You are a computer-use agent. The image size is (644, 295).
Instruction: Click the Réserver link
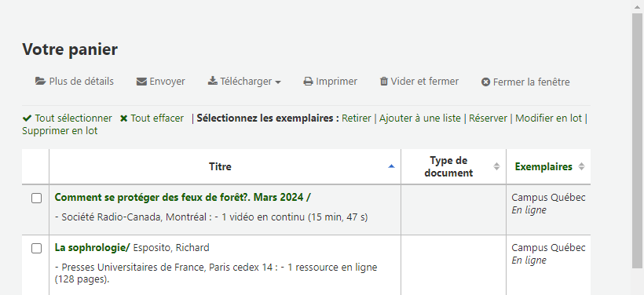(488, 118)
